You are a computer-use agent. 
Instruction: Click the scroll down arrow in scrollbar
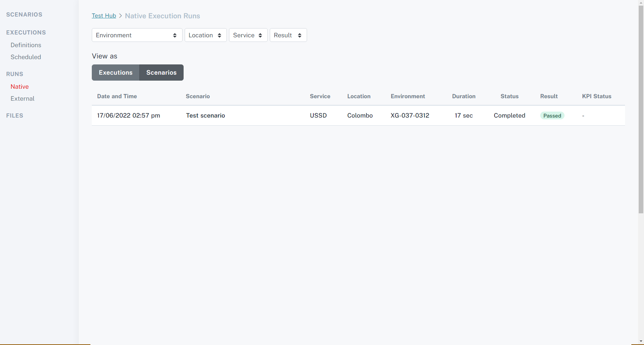[641, 341]
